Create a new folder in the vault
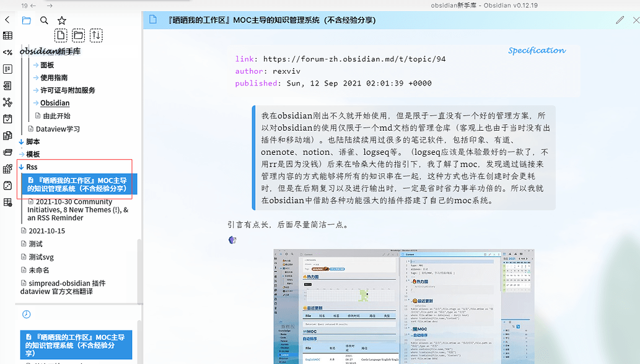 coord(78,35)
